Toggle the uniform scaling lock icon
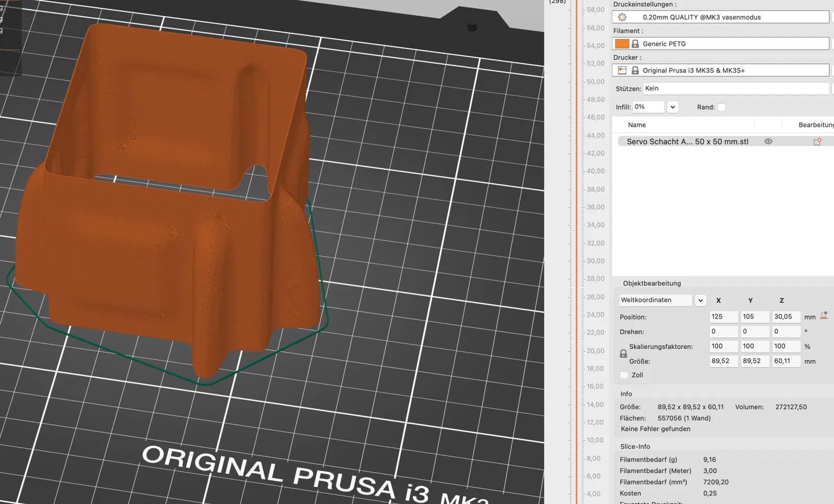Viewport: 834px width, 504px height. coord(623,354)
